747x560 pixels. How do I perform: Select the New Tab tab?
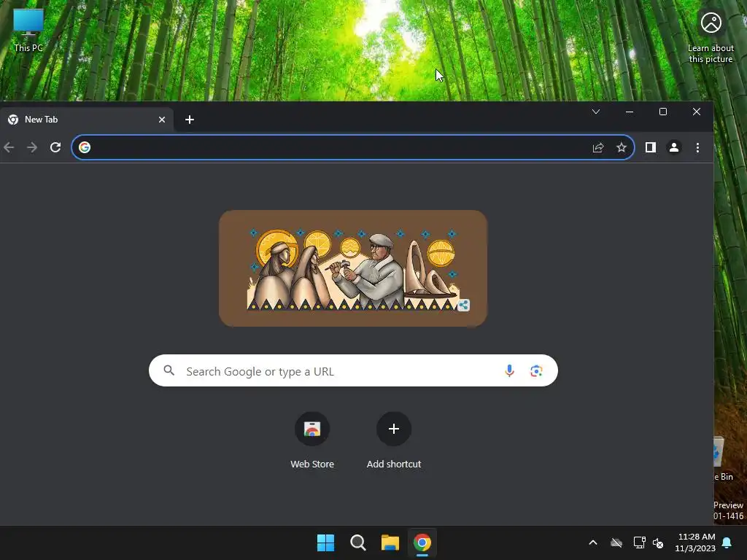click(86, 120)
